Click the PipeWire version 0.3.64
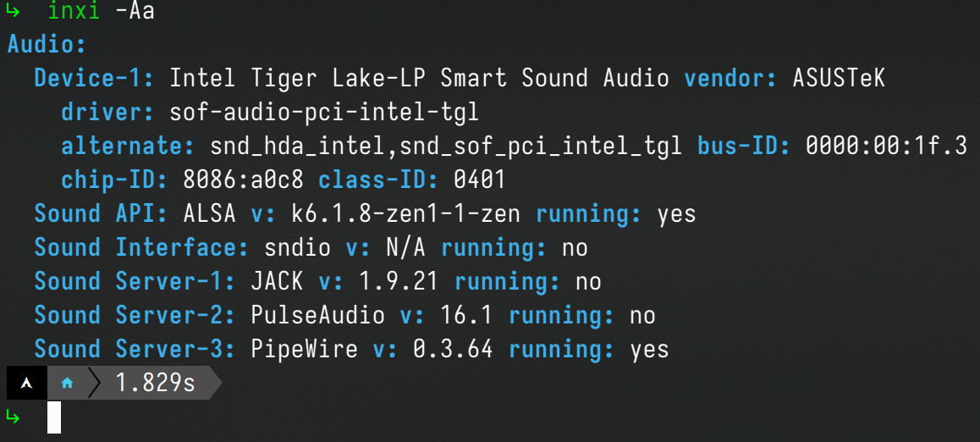This screenshot has height=442, width=980. tap(453, 349)
